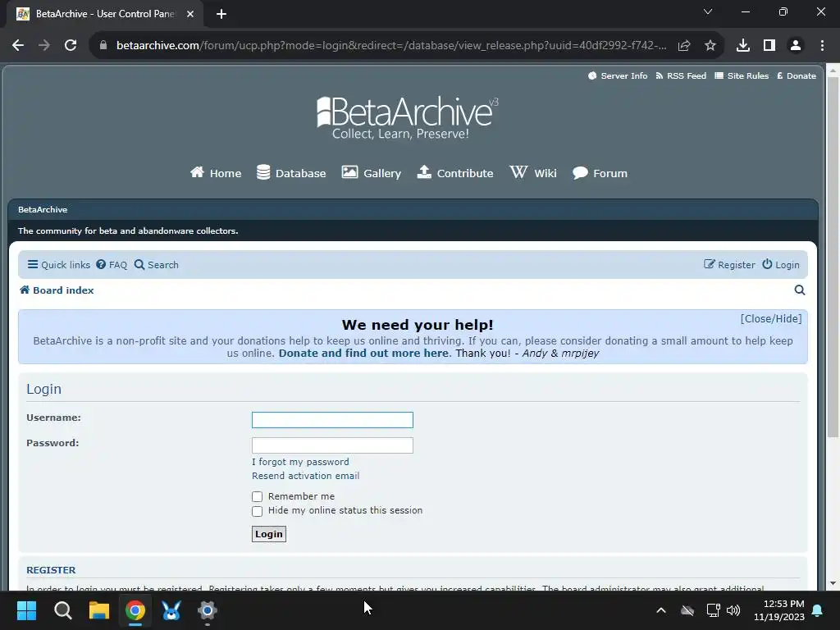Click the Login link in navbar

pos(781,265)
